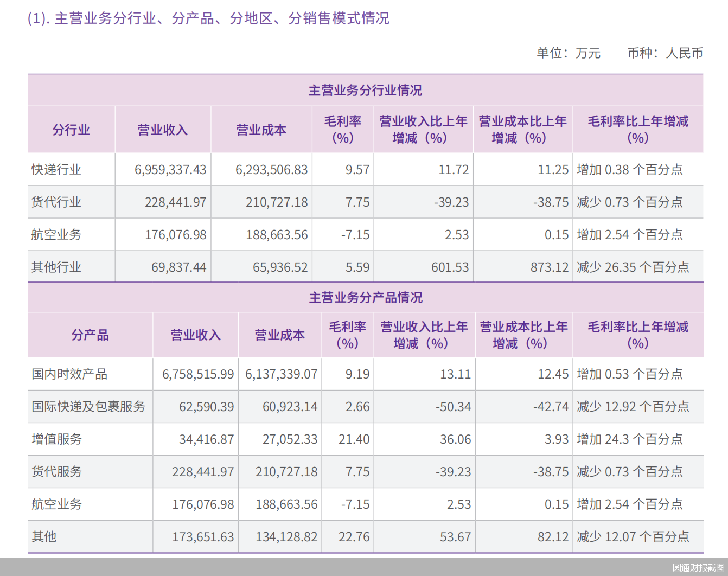Click the 营业收入 header in industry table
The height and width of the screenshot is (576, 728).
pos(162,130)
